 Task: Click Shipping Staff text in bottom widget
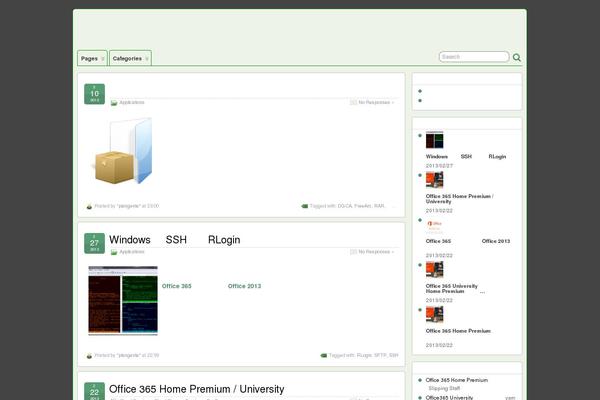point(444,388)
